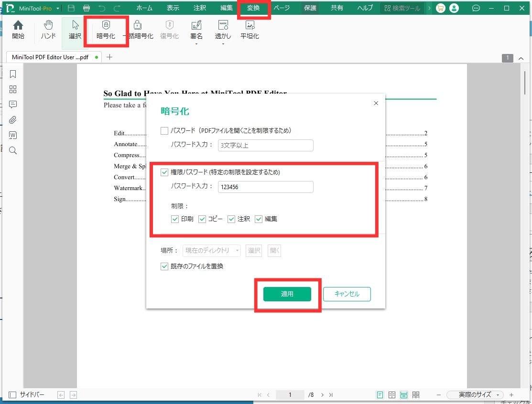The image size is (532, 404).
Task: Open the Encrypt (暗号化) tool
Action: 106,30
